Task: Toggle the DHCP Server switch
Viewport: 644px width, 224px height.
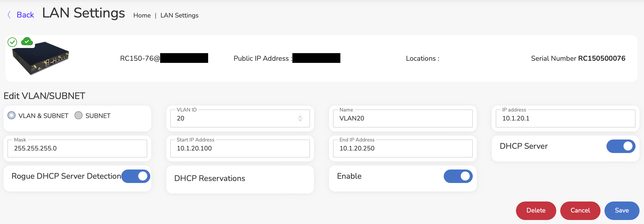Action: (621, 146)
